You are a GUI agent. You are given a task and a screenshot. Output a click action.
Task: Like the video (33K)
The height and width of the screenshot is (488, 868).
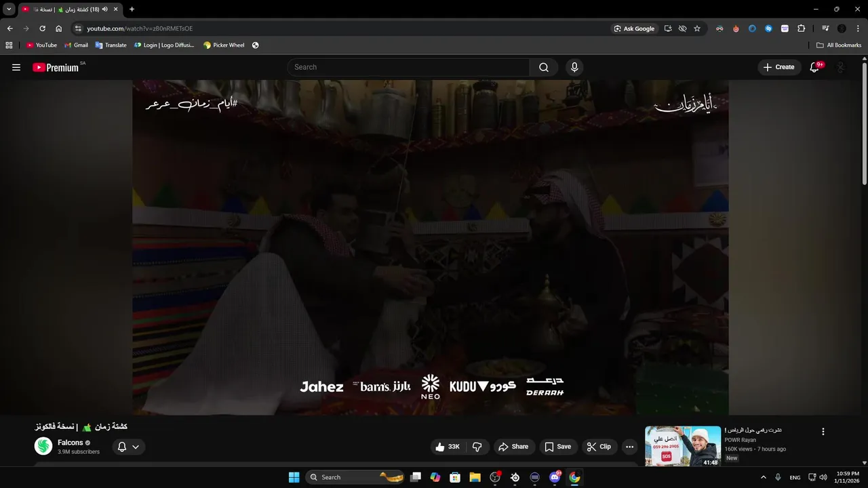(x=448, y=447)
